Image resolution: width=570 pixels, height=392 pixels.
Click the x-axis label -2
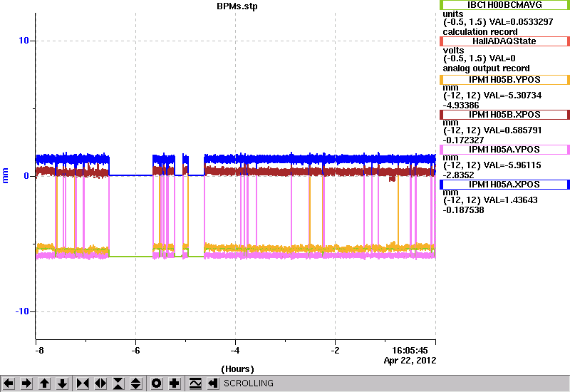pos(335,351)
